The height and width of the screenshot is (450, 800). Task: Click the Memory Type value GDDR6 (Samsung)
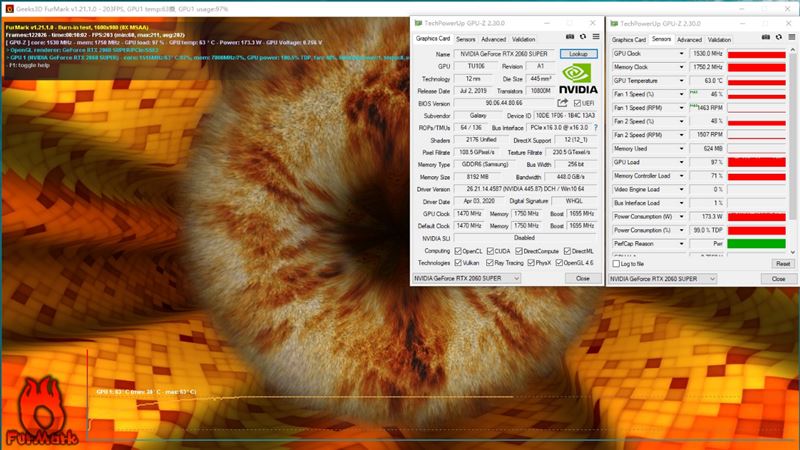[x=485, y=164]
